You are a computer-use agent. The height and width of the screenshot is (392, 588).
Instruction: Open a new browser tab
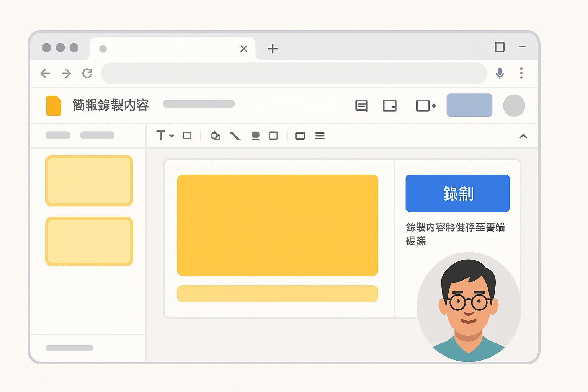(x=273, y=49)
